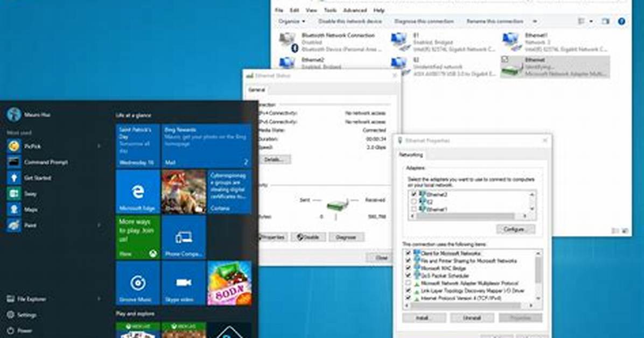This screenshot has width=644, height=338.
Task: Open the Groove Music tile
Action: pyautogui.click(x=138, y=283)
